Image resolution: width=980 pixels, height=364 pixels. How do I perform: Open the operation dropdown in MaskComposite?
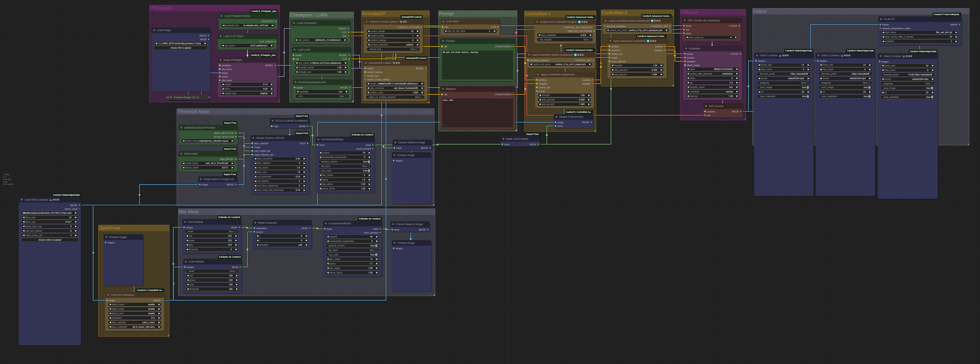point(282,245)
